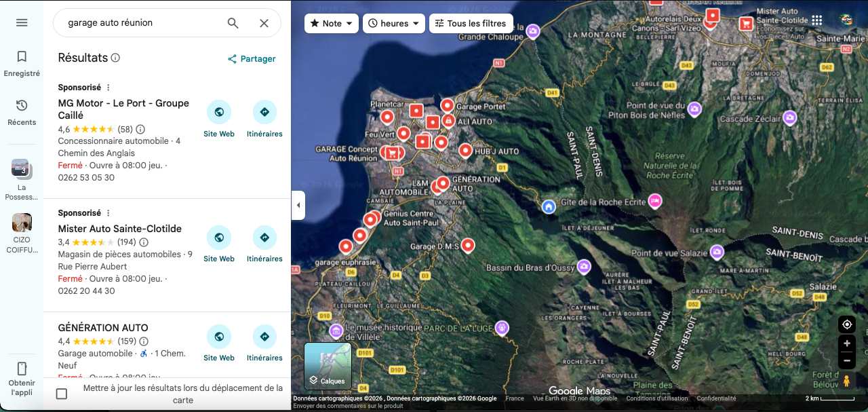Open CIZO COIFFU recent thumbnail

(22, 233)
